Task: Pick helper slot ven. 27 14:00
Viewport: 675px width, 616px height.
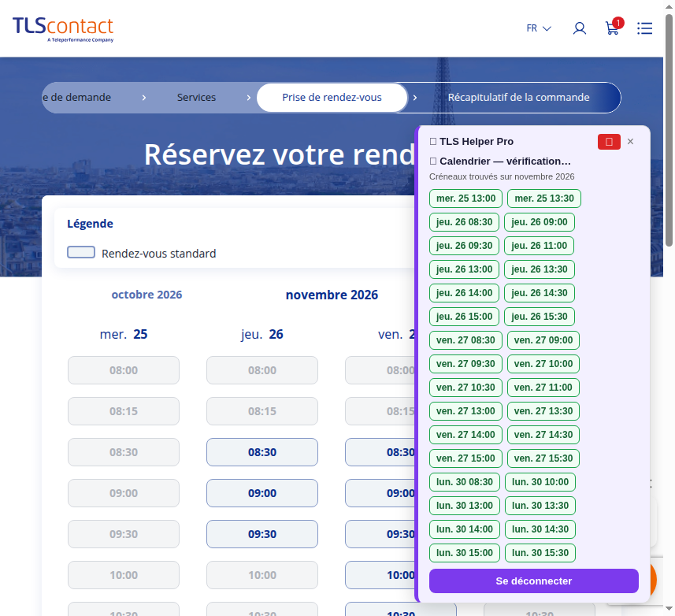Action: point(465,435)
